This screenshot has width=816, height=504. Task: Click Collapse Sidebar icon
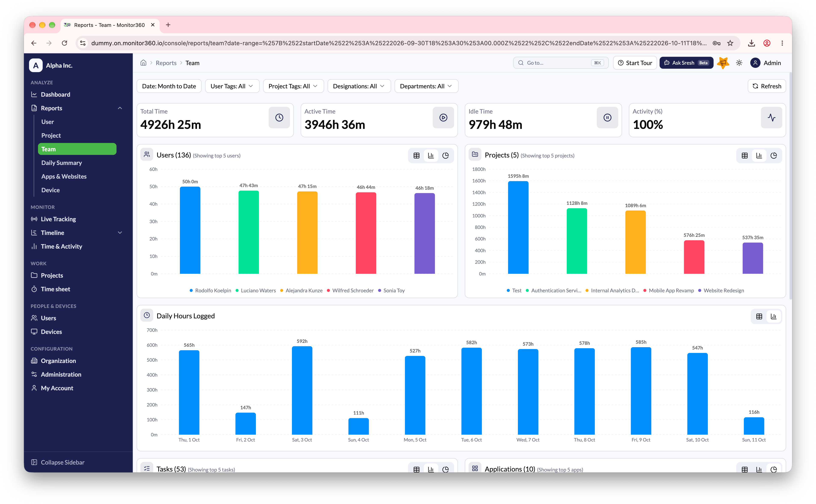[x=34, y=462]
